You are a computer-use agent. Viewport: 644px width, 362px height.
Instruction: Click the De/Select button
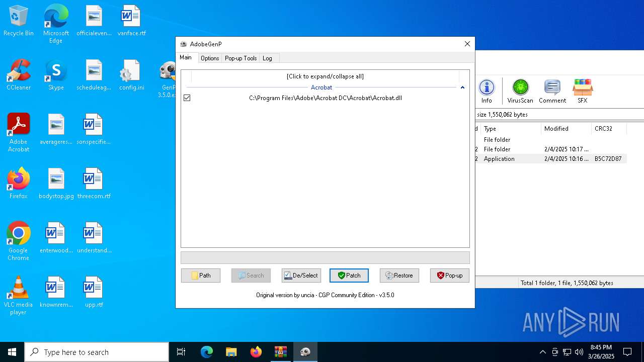301,276
